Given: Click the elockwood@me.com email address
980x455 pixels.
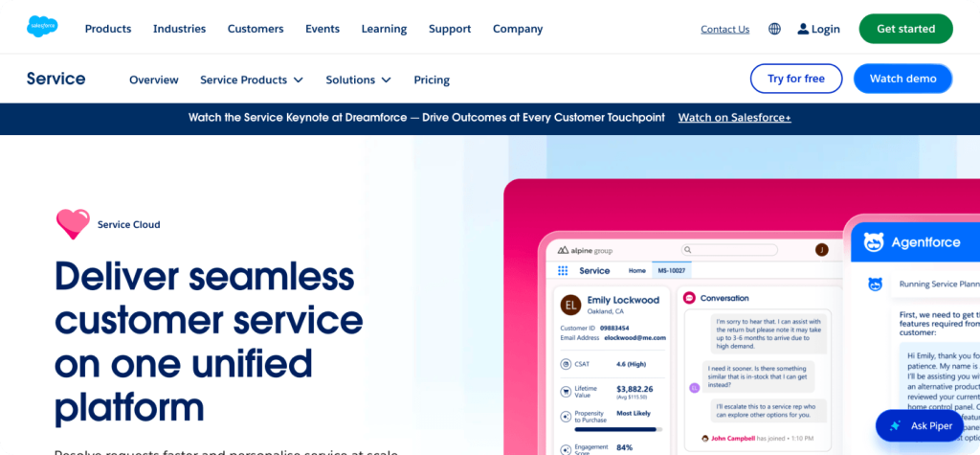Looking at the screenshot, I should [x=635, y=337].
